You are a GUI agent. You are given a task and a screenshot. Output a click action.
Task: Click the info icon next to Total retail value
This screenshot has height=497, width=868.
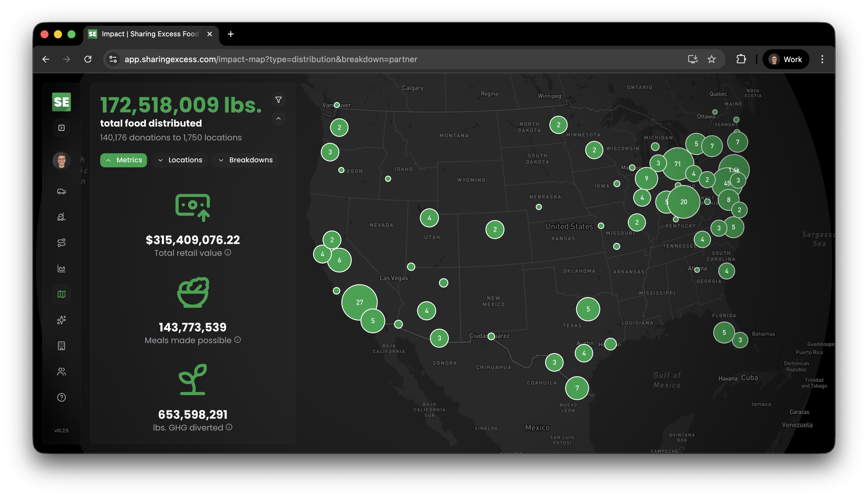tap(228, 252)
